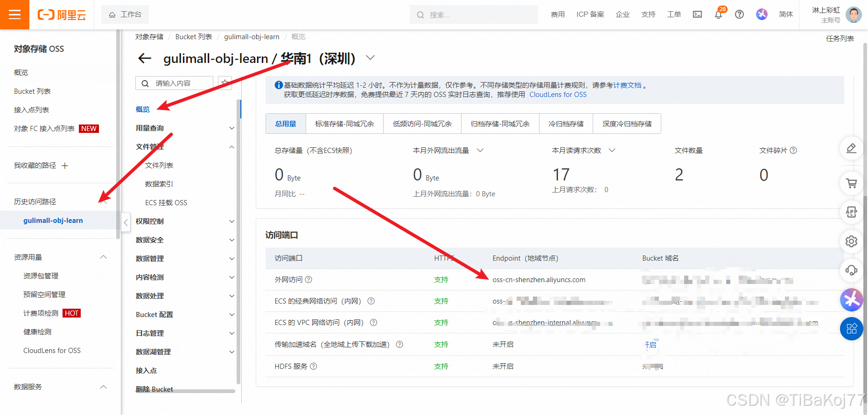Expand the 数据安全 menu
The width and height of the screenshot is (868, 415).
pyautogui.click(x=231, y=240)
